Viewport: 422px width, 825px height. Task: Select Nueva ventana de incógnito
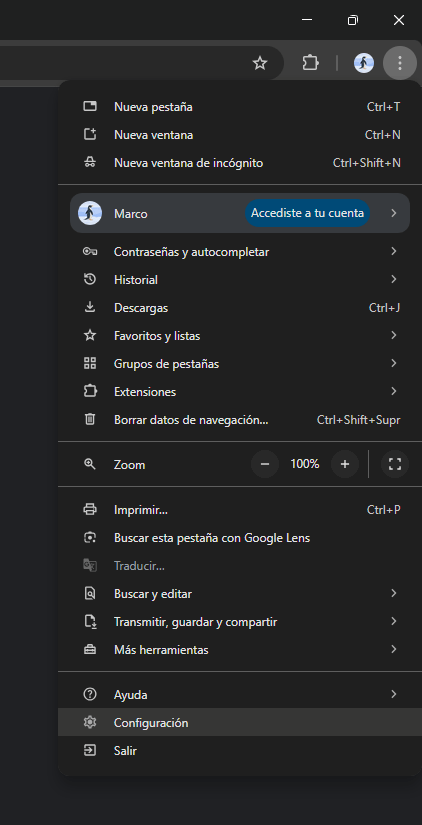pyautogui.click(x=239, y=163)
